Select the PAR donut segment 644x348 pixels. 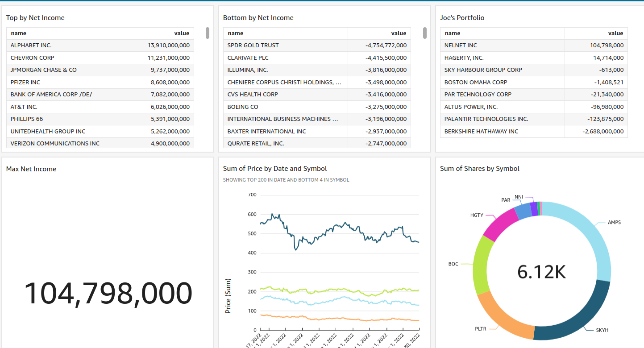(x=523, y=212)
